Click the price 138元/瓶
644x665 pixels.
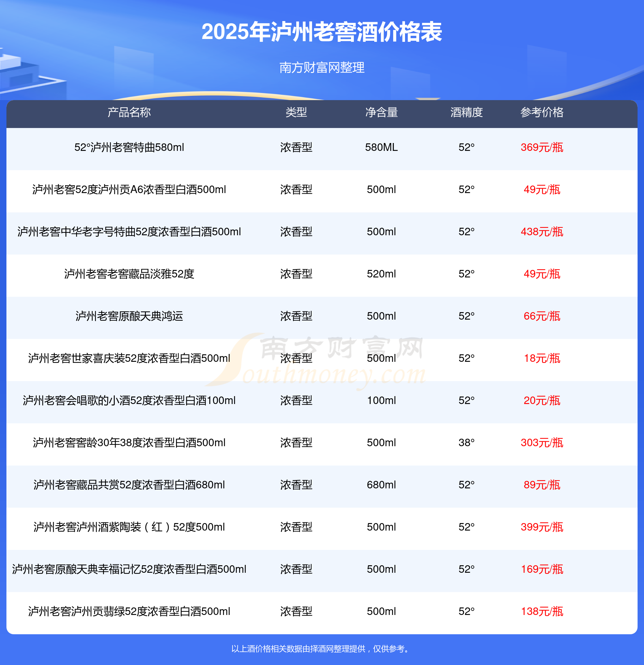click(542, 611)
